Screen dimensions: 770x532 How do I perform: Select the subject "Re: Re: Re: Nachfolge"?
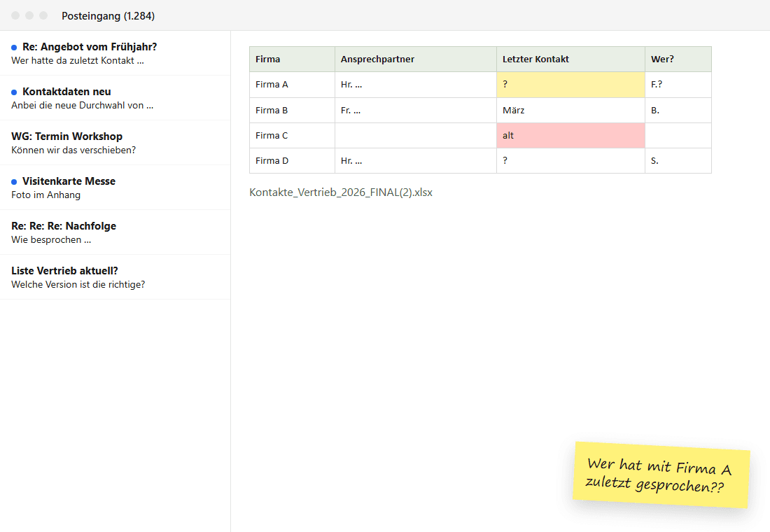click(x=64, y=226)
